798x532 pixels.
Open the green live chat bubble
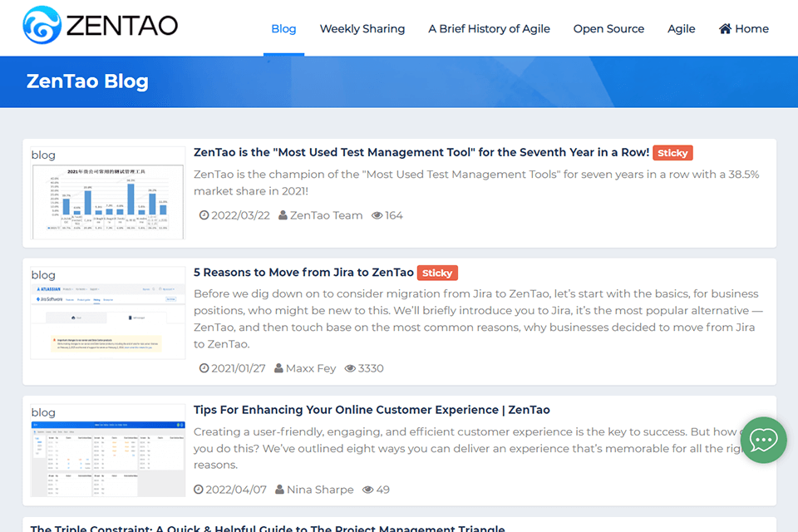pos(763,440)
